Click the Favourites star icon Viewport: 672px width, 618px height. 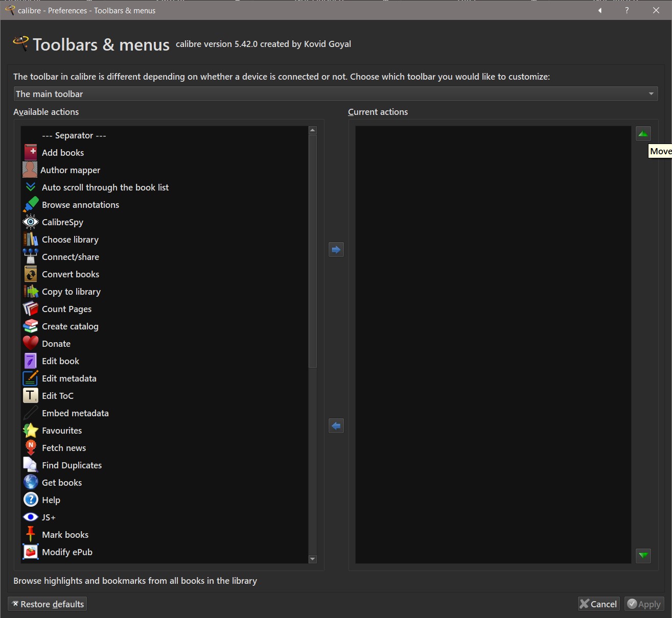coord(31,430)
